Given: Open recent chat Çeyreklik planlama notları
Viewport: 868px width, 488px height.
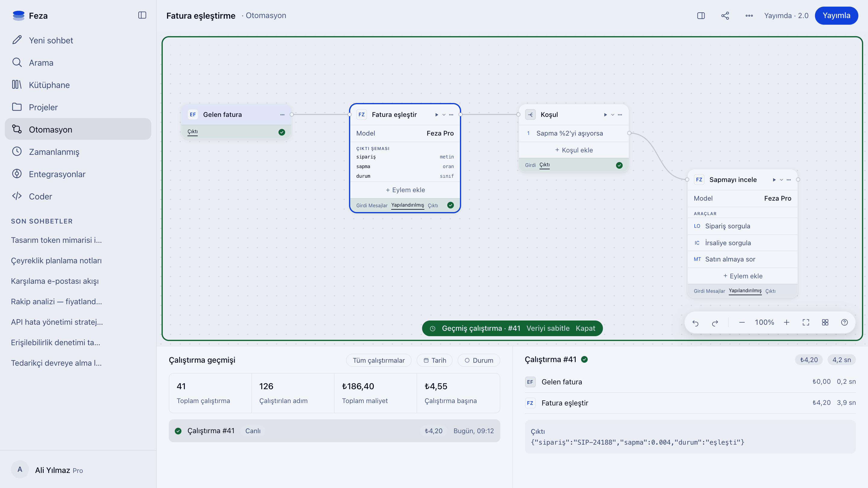Looking at the screenshot, I should pos(56,261).
